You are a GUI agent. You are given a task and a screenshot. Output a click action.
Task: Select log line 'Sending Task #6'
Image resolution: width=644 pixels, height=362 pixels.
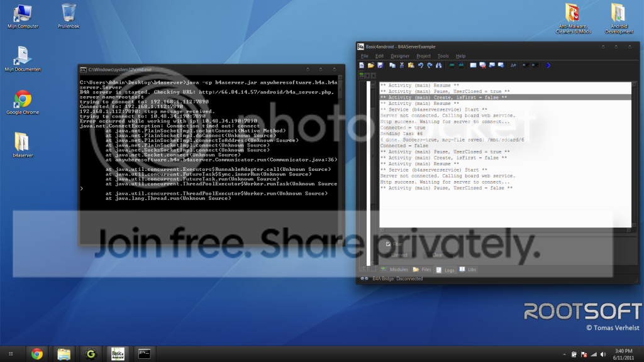coord(401,134)
